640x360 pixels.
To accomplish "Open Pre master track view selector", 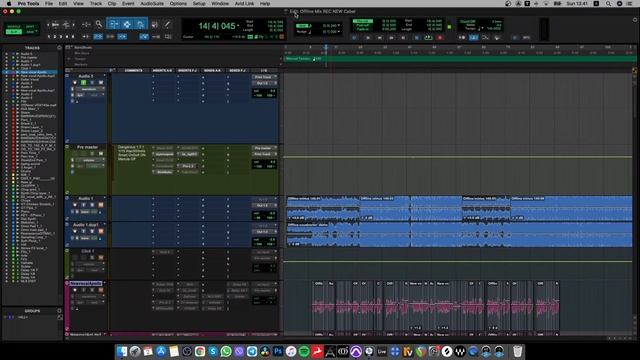I will 89,160.
